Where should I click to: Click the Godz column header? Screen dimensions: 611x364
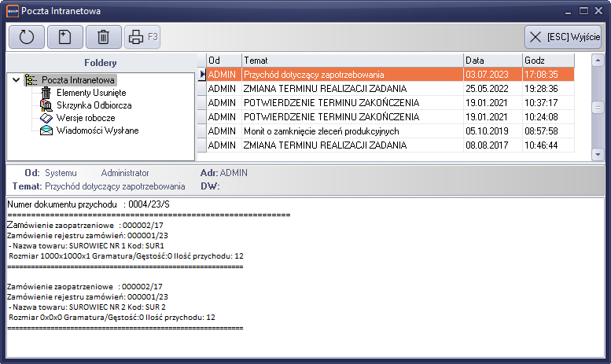[548, 60]
